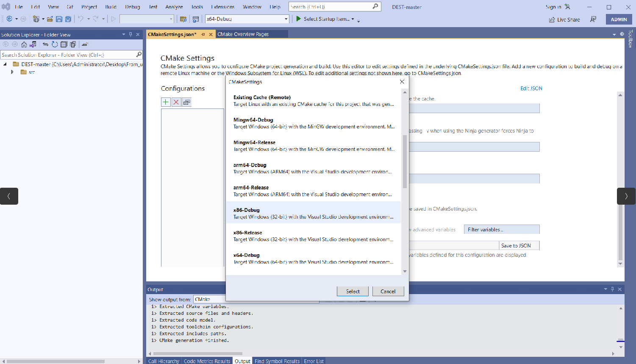This screenshot has height=364, width=636.
Task: Pin the CMakeSettings.json tab
Action: coord(203,34)
